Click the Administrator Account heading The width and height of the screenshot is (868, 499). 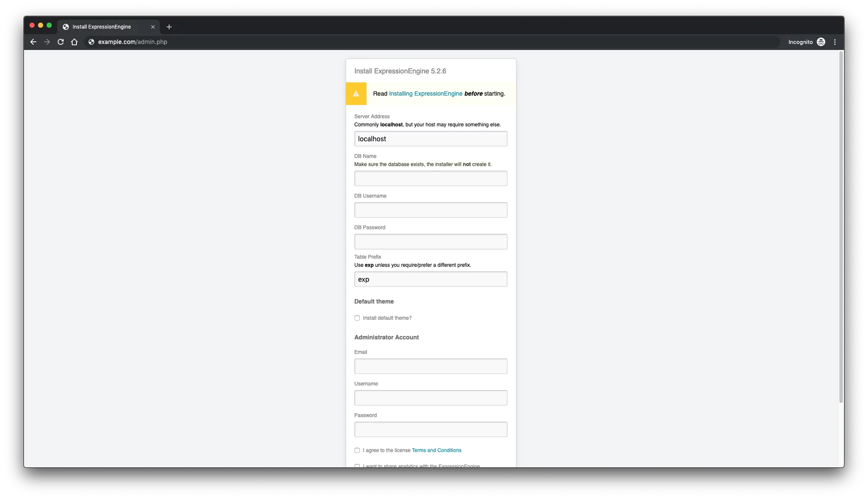point(386,337)
